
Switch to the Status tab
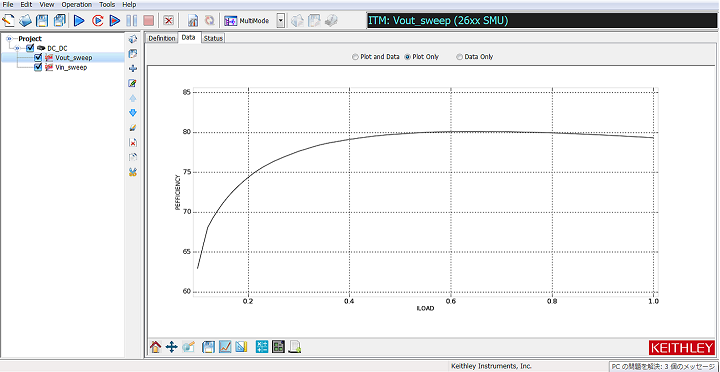(213, 39)
